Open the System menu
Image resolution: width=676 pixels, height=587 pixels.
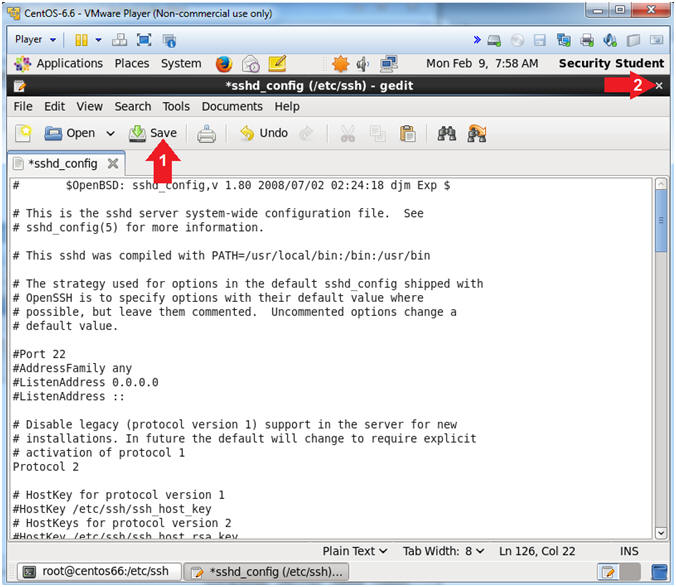click(181, 64)
